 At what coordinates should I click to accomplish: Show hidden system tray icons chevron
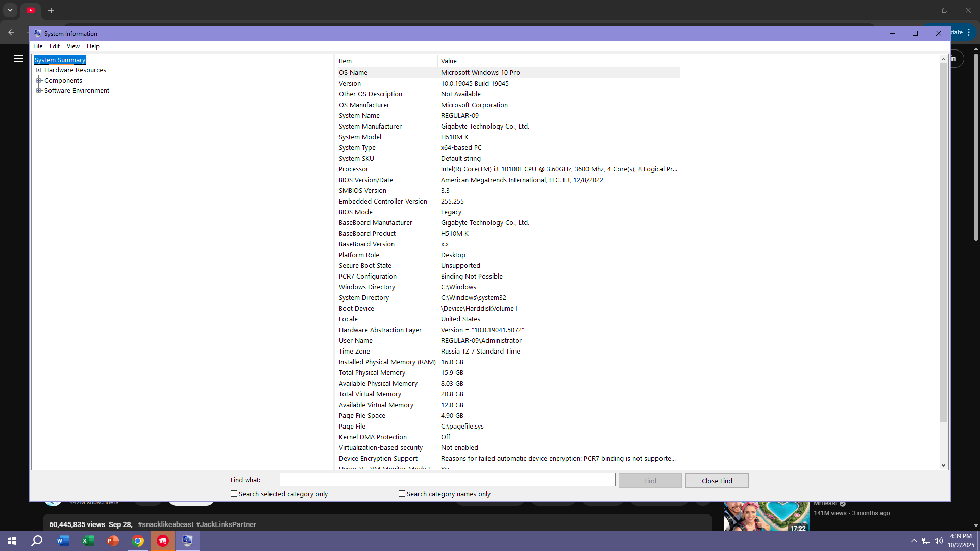[x=914, y=541]
